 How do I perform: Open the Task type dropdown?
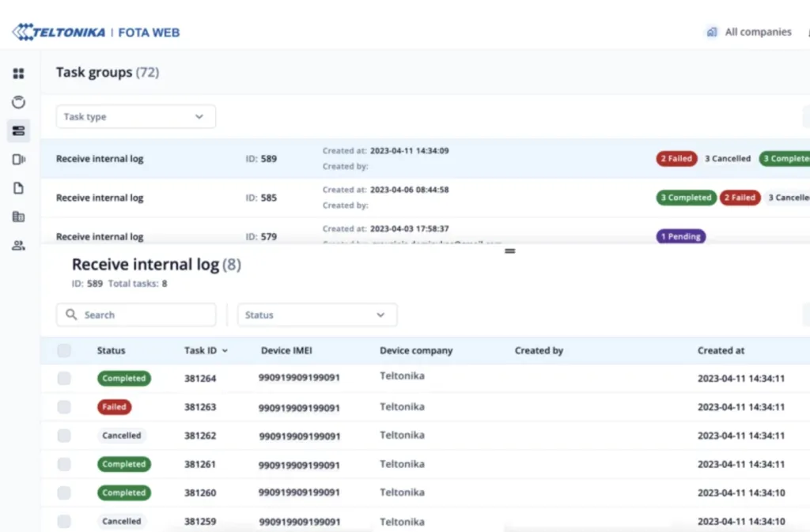click(135, 117)
